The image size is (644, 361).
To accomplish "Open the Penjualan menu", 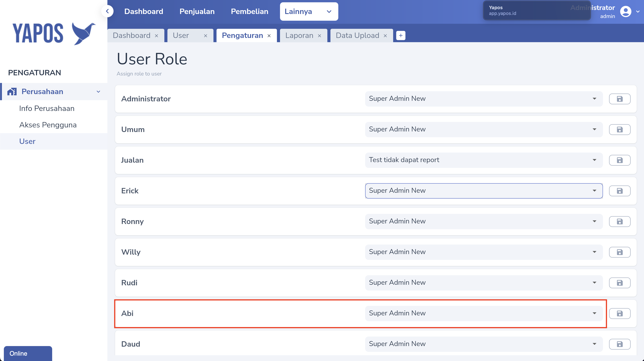I will (x=197, y=11).
